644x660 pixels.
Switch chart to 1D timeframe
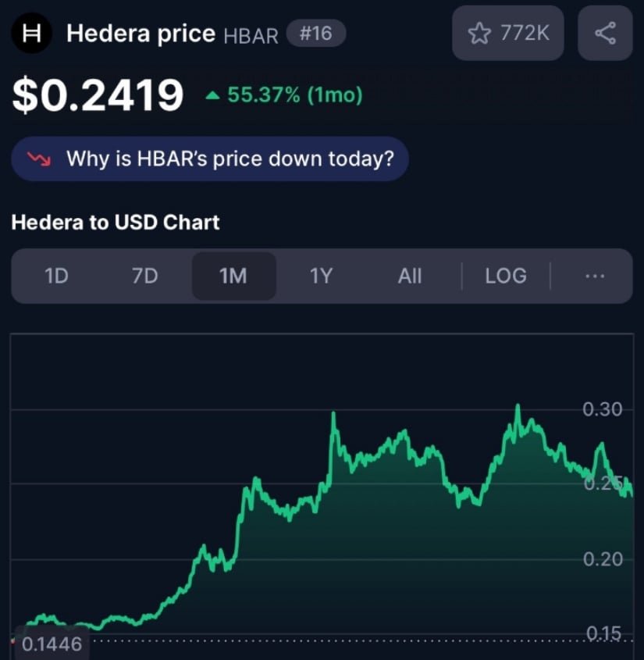click(x=56, y=276)
